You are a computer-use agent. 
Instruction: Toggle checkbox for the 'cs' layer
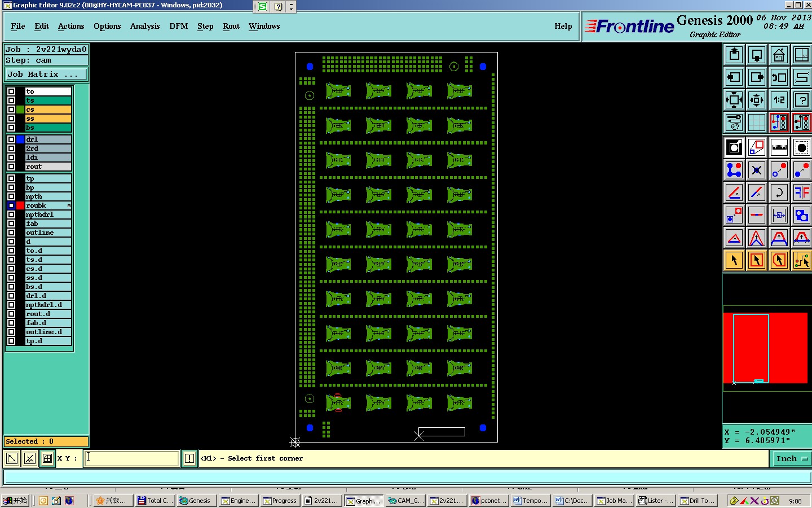pos(11,110)
